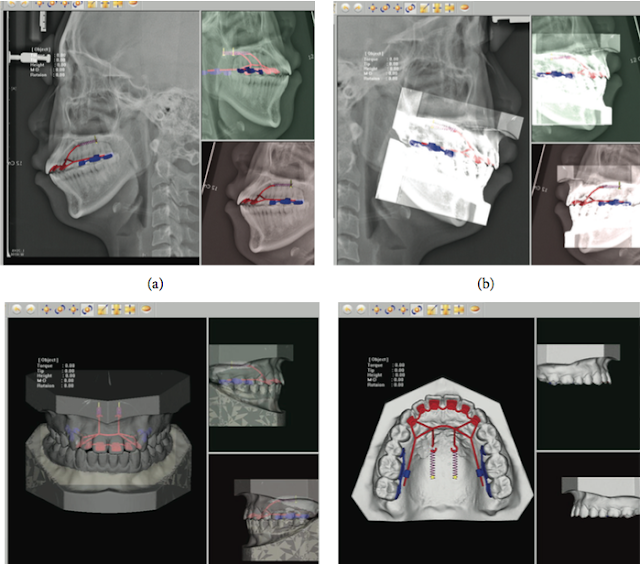640x564 pixels.
Task: Click undo arrow in frontal dental model window
Action: point(16,309)
